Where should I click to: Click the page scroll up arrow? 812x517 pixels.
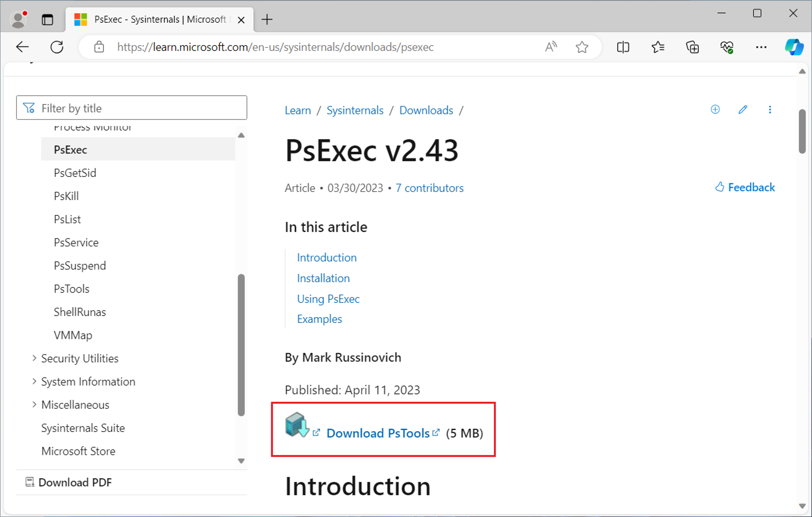coord(802,71)
